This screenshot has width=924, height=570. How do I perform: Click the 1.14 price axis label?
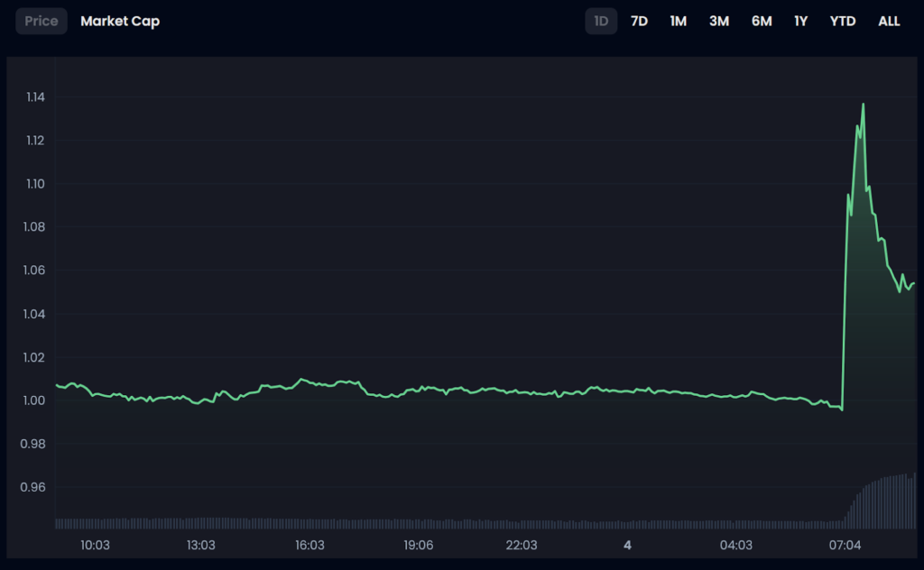35,97
